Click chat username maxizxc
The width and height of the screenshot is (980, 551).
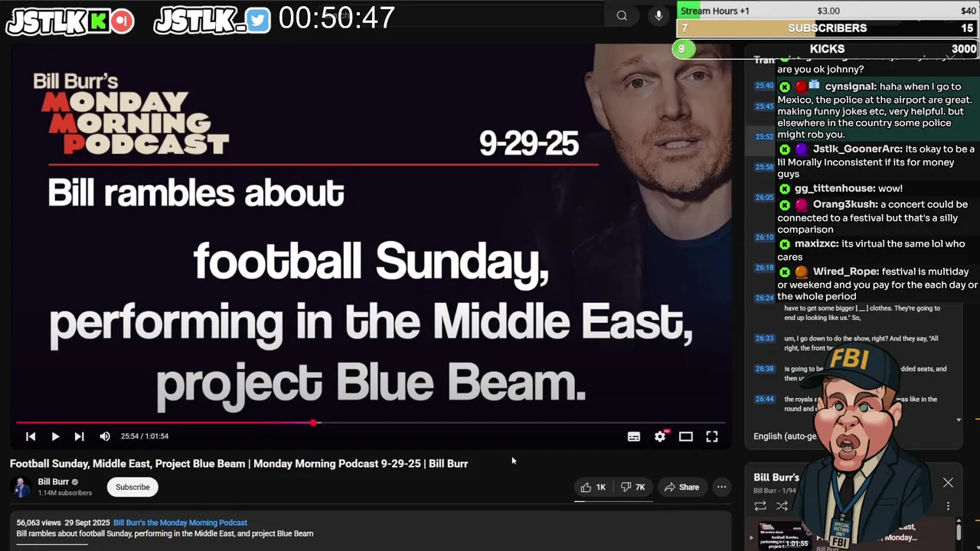816,244
